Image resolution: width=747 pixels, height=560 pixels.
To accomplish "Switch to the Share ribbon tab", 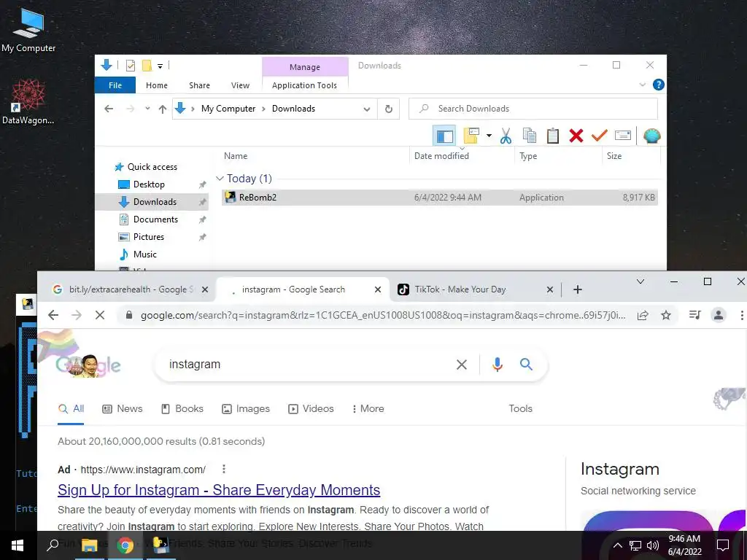I will pyautogui.click(x=199, y=85).
